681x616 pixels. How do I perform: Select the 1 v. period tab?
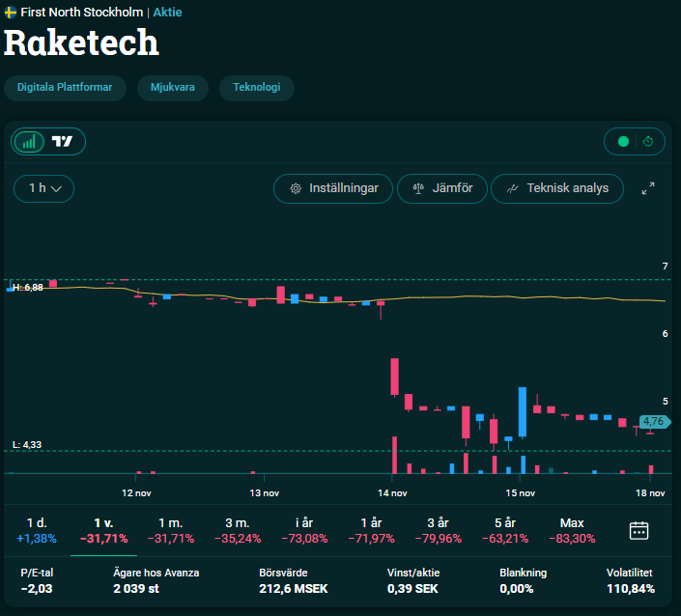click(x=103, y=530)
